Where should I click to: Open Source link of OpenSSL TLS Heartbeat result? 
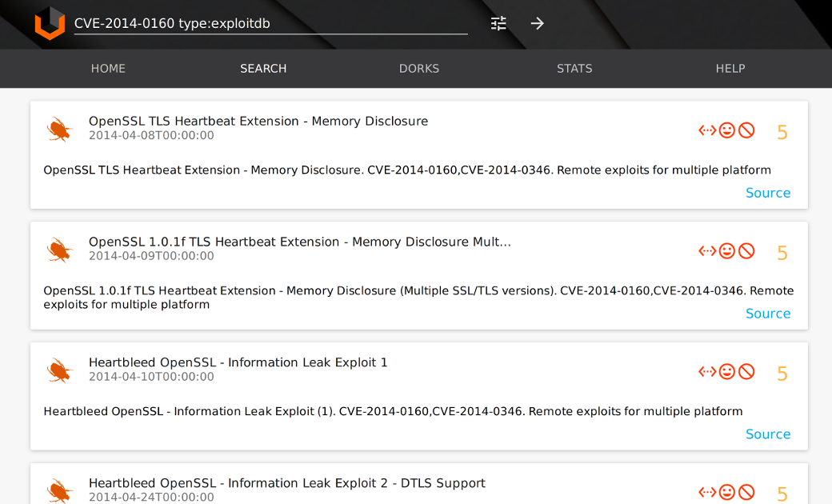click(768, 193)
